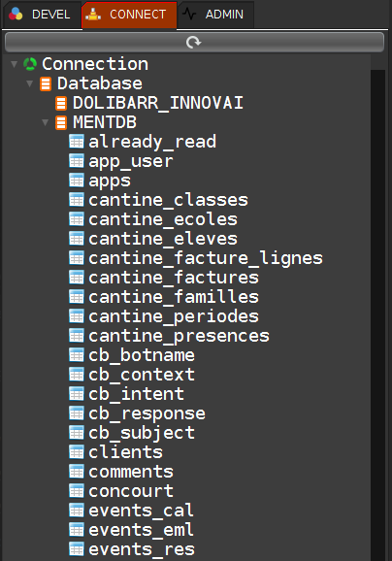Select the cantine_facture_lignes table
This screenshot has height=561, width=392.
pyautogui.click(x=206, y=258)
